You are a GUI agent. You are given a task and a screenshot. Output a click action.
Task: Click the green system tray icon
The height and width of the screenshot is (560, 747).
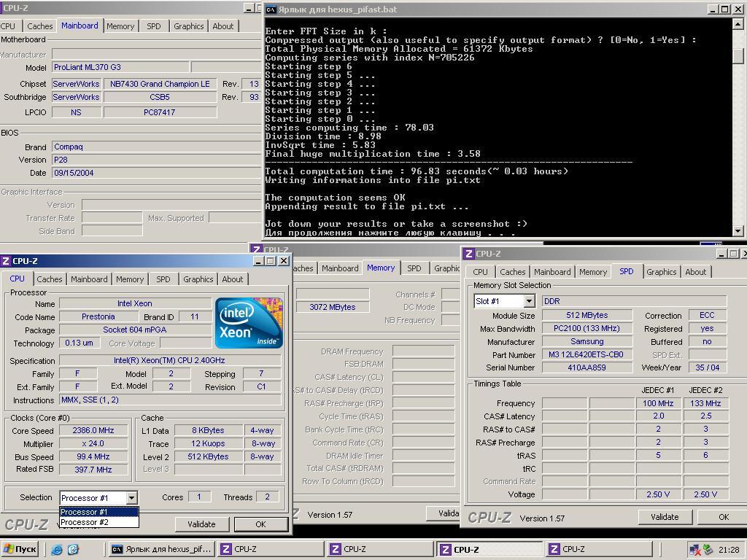pos(708,550)
